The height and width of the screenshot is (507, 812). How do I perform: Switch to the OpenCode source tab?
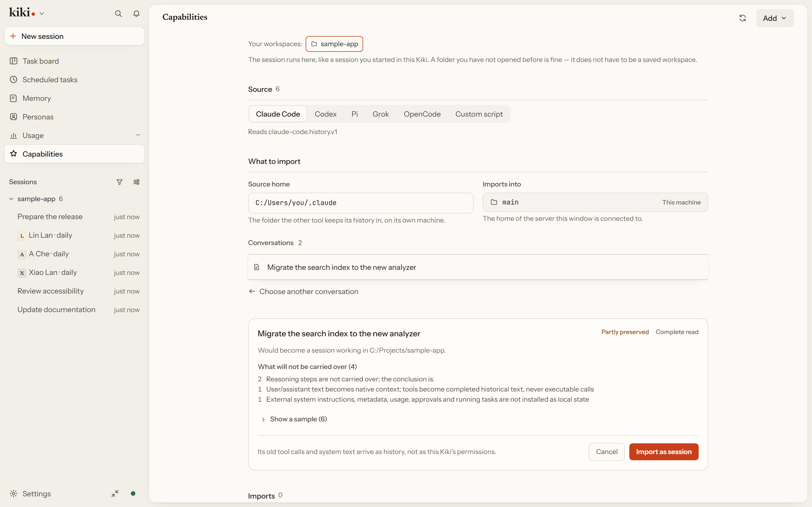pyautogui.click(x=422, y=114)
